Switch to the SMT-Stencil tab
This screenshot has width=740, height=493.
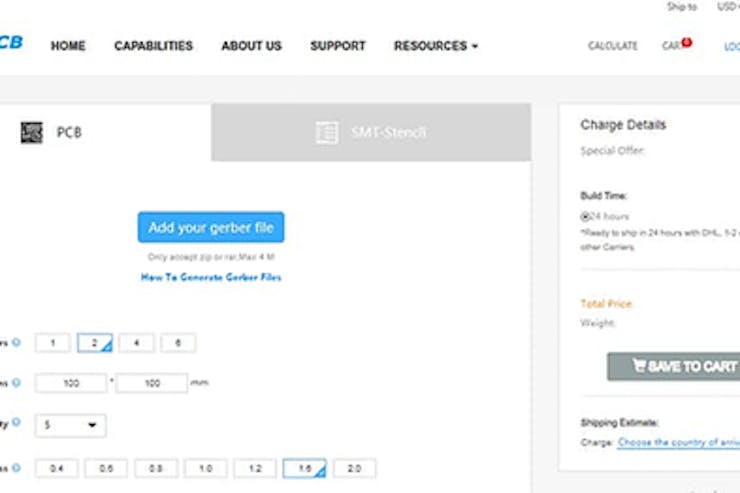point(371,133)
